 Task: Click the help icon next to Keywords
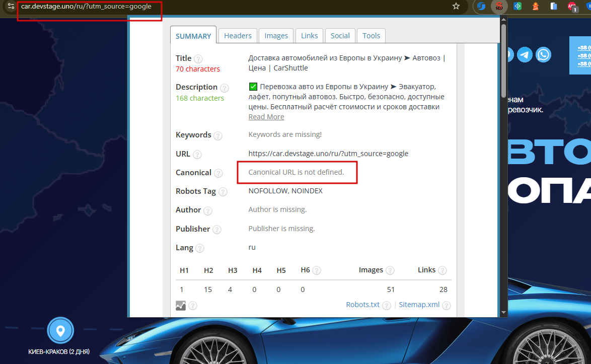(x=218, y=135)
